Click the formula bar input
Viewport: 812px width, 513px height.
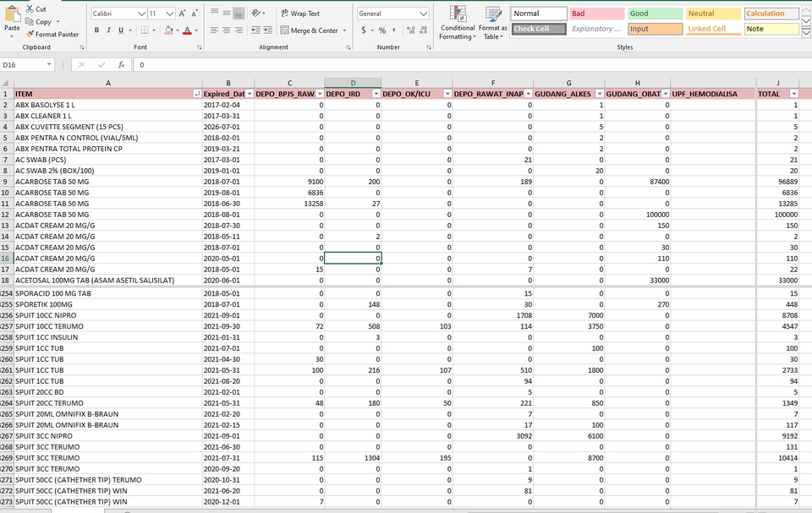tap(471, 65)
